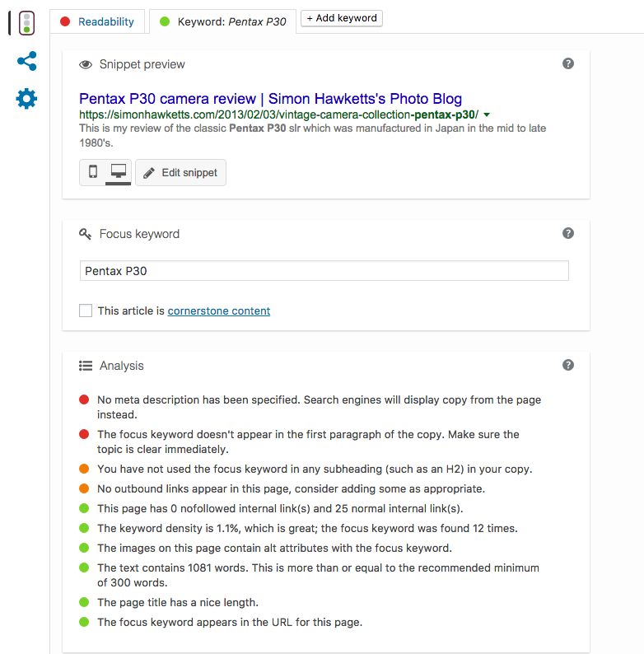Open the advanced settings gear icon

point(26,99)
